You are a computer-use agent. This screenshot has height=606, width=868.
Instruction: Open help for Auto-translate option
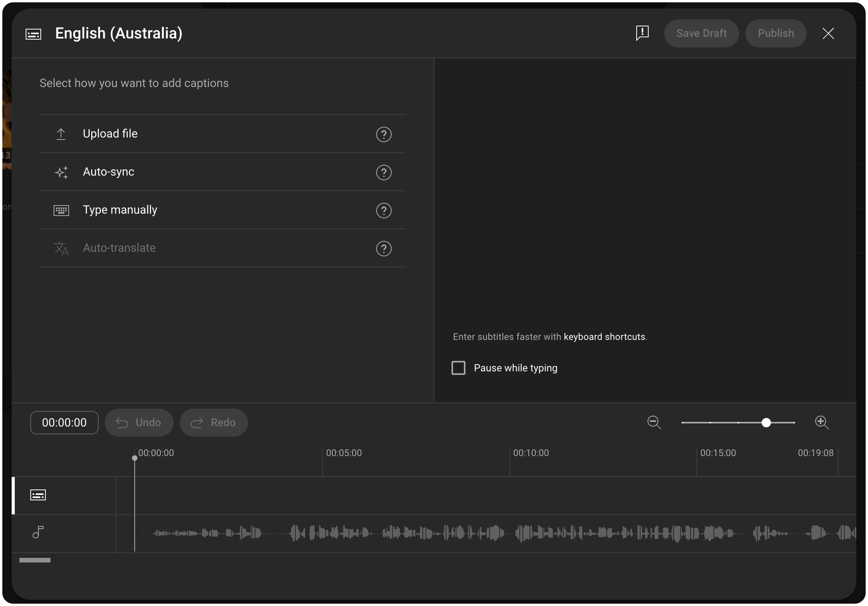[384, 249]
